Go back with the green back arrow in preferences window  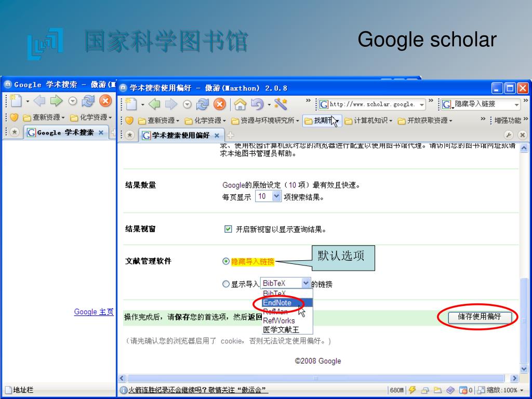pos(154,104)
